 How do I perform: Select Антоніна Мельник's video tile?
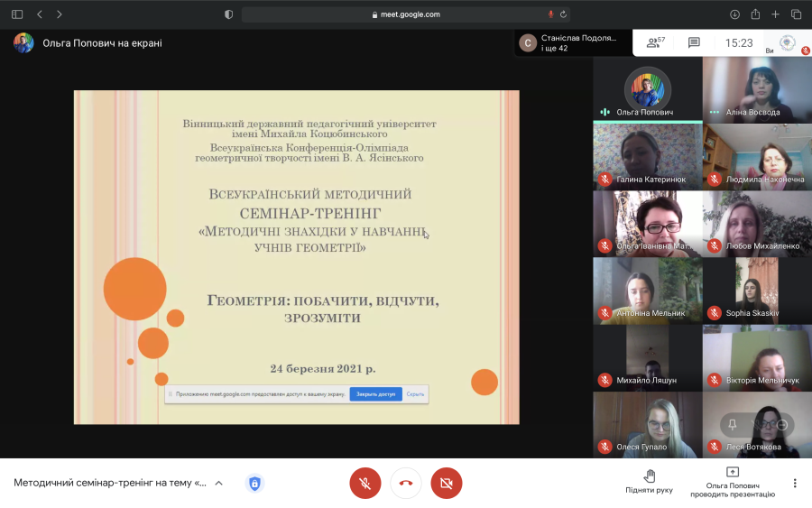[647, 291]
